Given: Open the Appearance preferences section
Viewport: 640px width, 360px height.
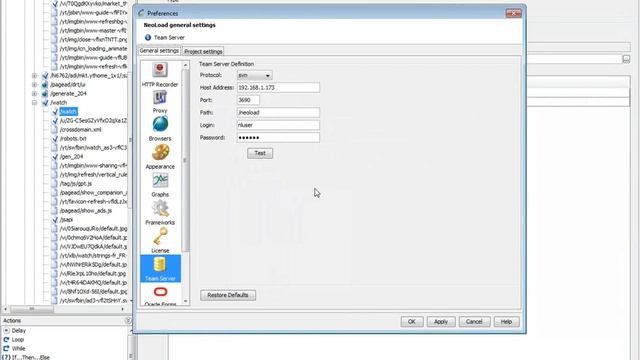Looking at the screenshot, I should point(160,157).
